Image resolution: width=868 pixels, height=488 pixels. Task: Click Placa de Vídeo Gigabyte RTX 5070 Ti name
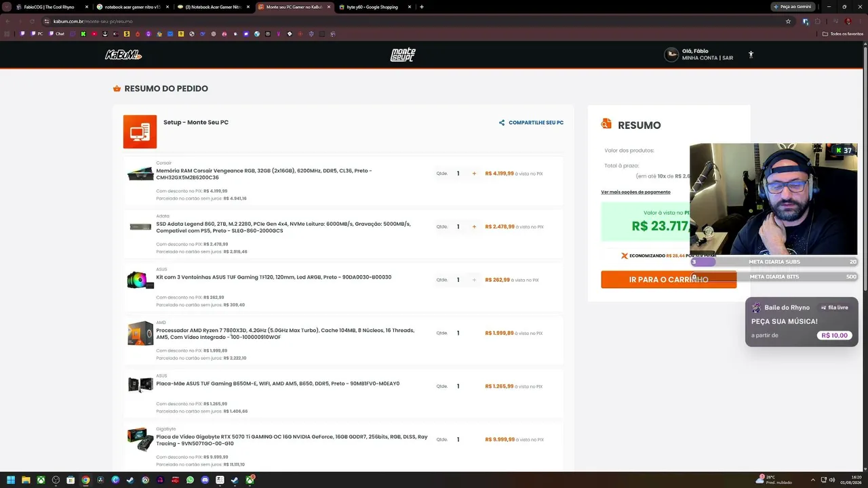(292, 440)
